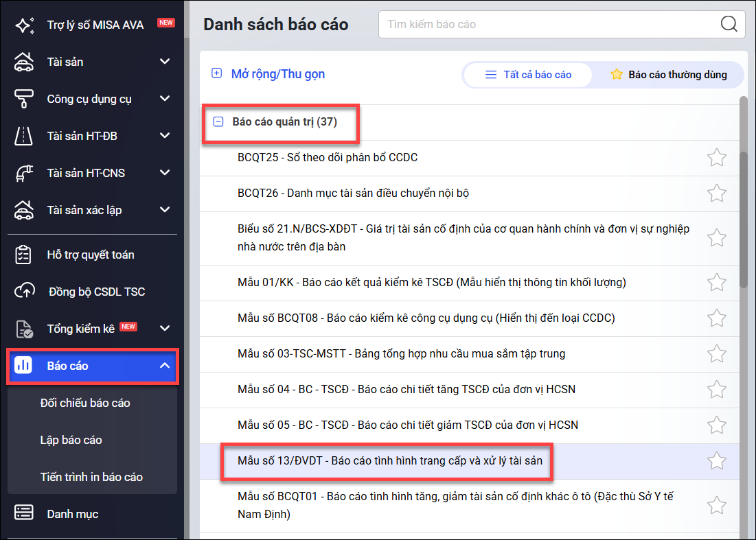Click the Công cụ dụng cụ roller icon

click(24, 99)
